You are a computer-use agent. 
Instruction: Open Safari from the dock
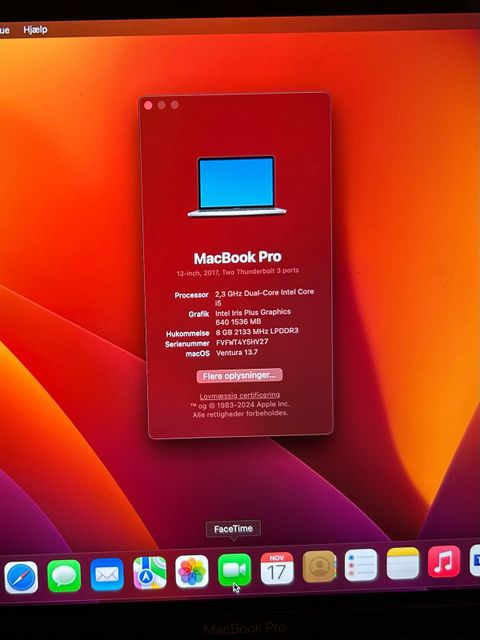[x=21, y=577]
